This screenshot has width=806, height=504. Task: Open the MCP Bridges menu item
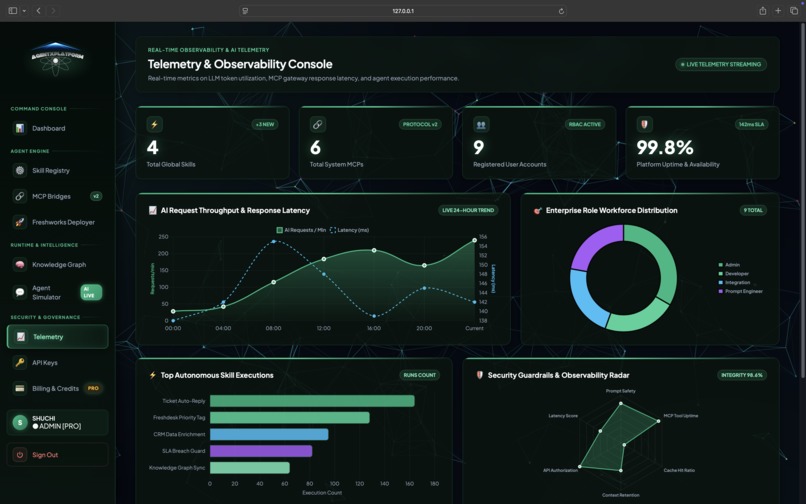click(58, 196)
